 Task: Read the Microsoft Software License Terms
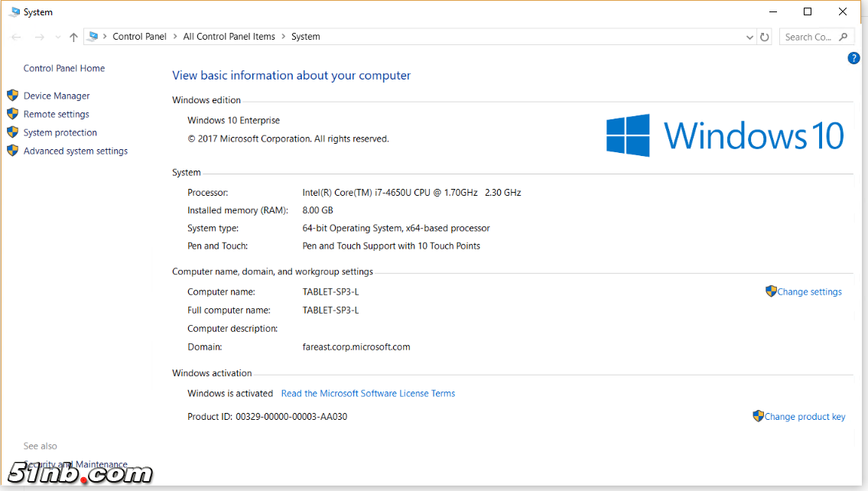368,393
